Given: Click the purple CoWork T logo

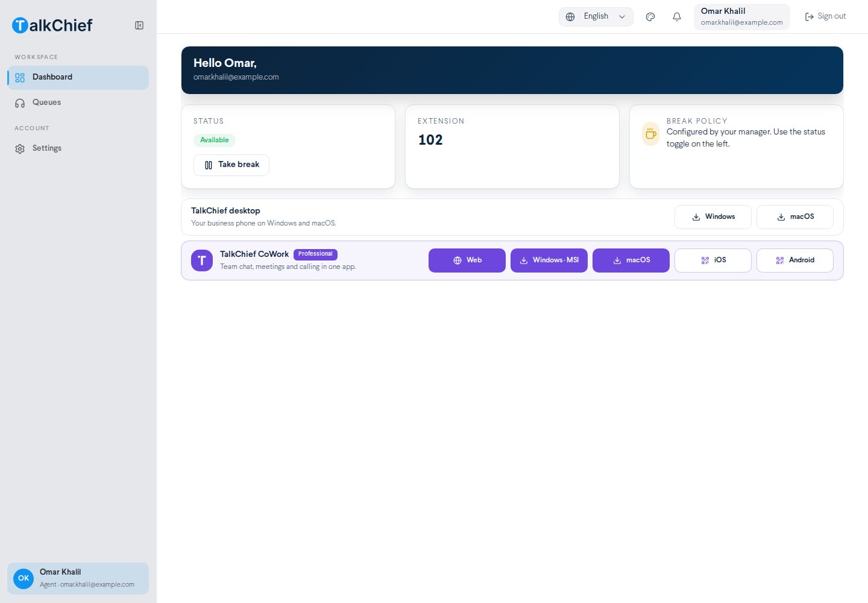Looking at the screenshot, I should pos(202,260).
